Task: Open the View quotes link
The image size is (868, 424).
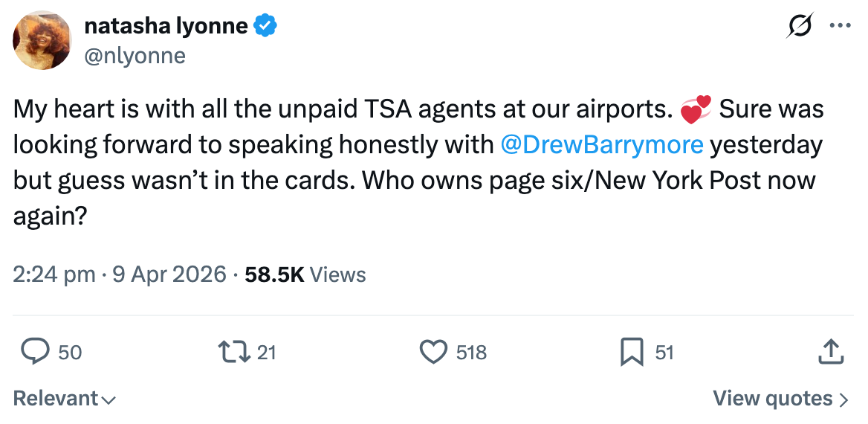Action: pos(780,399)
